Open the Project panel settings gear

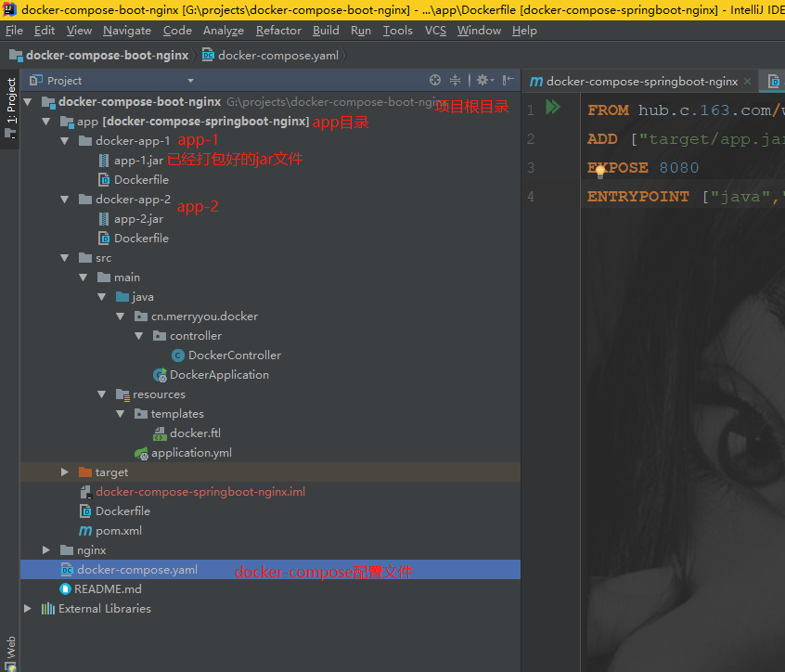(x=484, y=80)
